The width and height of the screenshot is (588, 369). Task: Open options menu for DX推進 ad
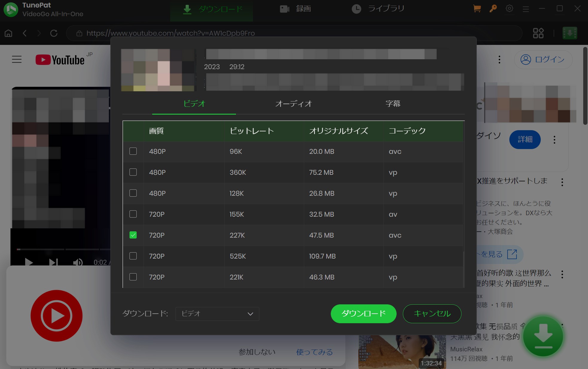point(562,182)
